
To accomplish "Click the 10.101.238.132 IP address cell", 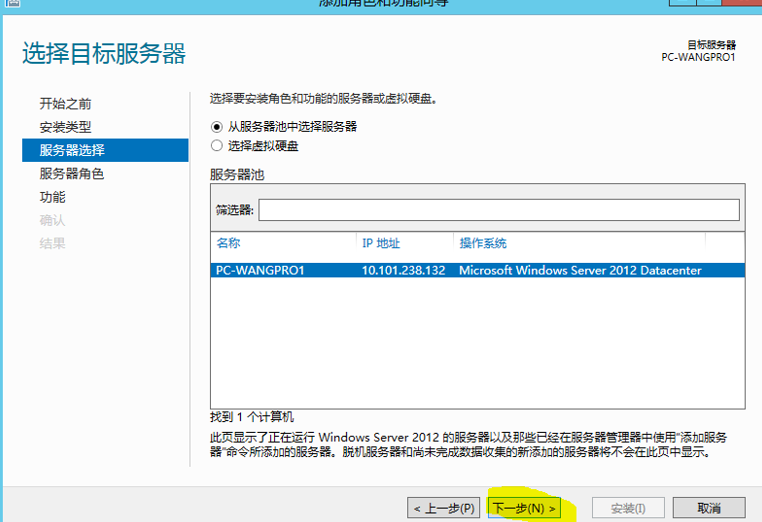I will (x=403, y=270).
